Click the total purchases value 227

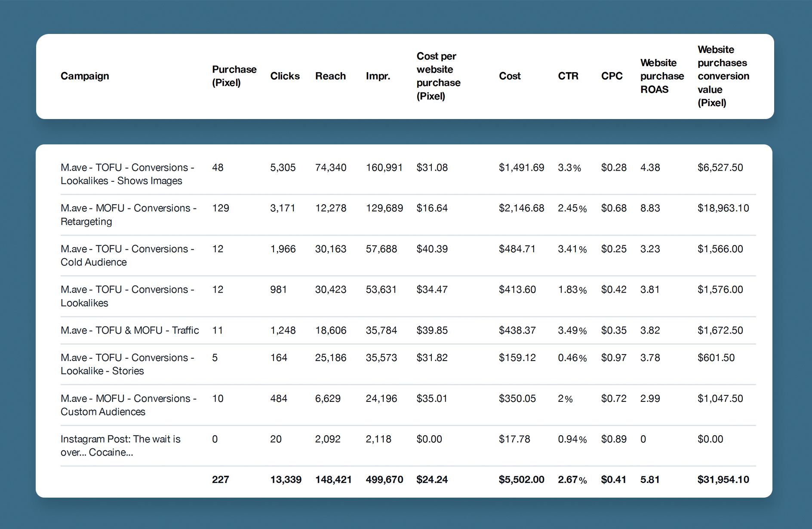pyautogui.click(x=221, y=480)
